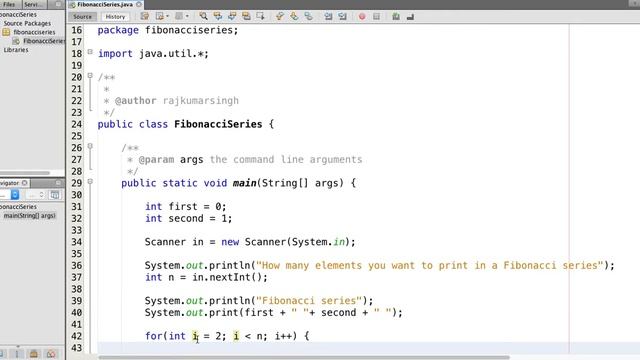
Task: Click Shift Line Left icon
Action: [328, 16]
